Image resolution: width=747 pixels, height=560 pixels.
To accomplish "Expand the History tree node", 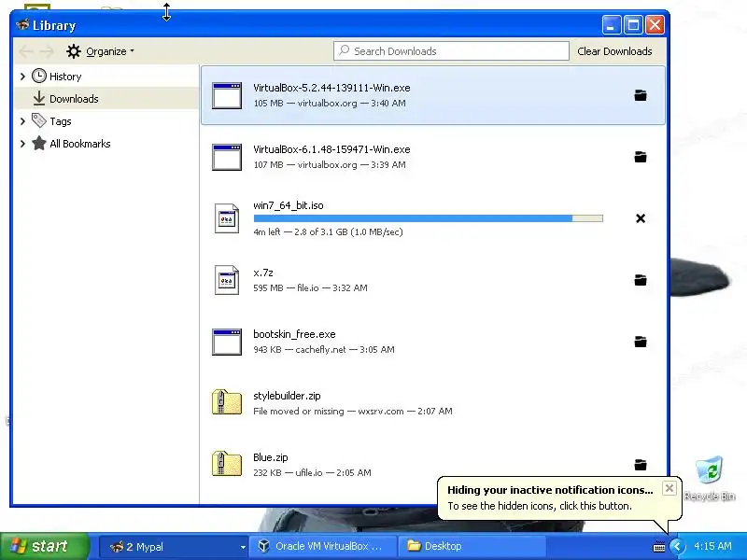I will pos(22,77).
